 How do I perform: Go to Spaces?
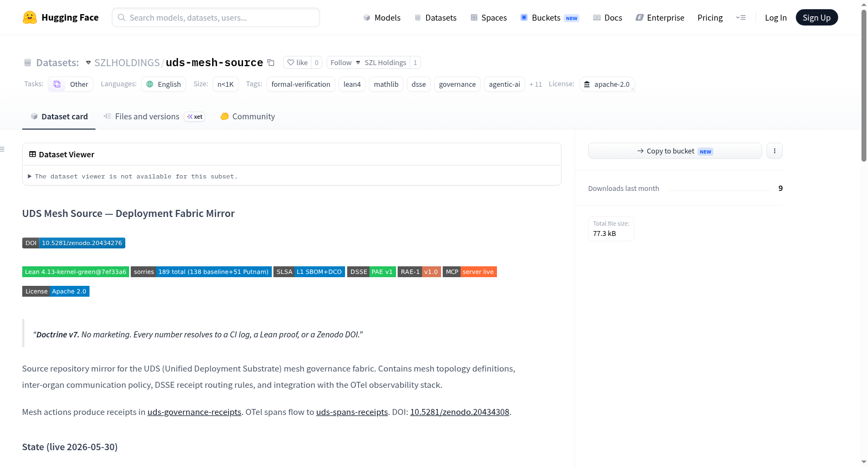click(x=488, y=18)
